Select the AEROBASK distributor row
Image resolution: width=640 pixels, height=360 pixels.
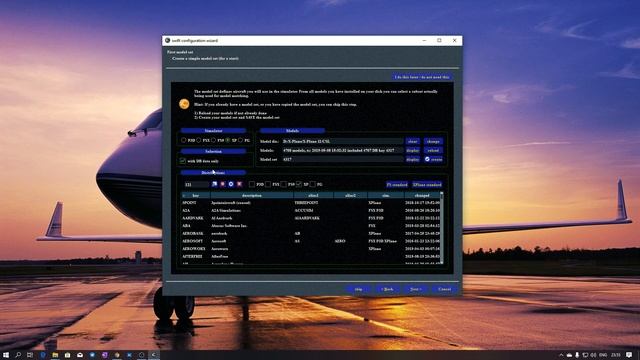(310, 233)
